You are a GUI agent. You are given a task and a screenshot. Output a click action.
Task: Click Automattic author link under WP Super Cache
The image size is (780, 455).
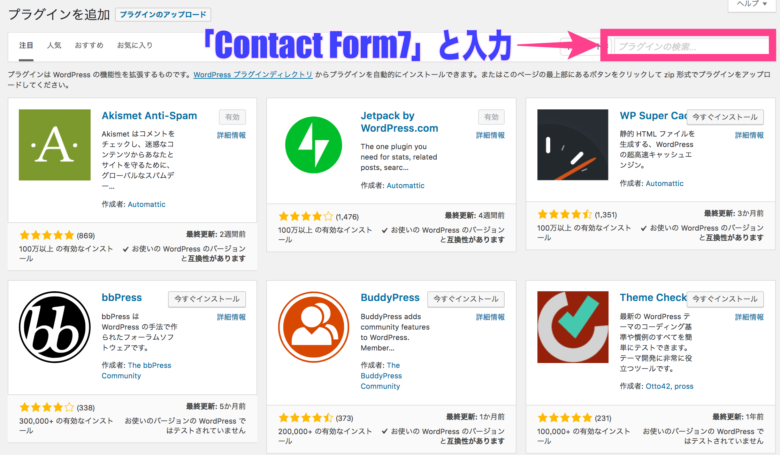coord(665,183)
